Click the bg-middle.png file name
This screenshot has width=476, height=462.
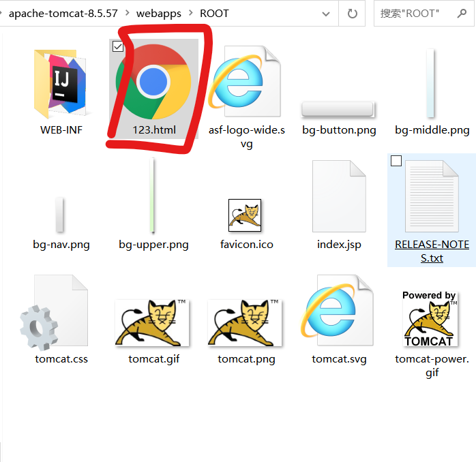click(432, 130)
